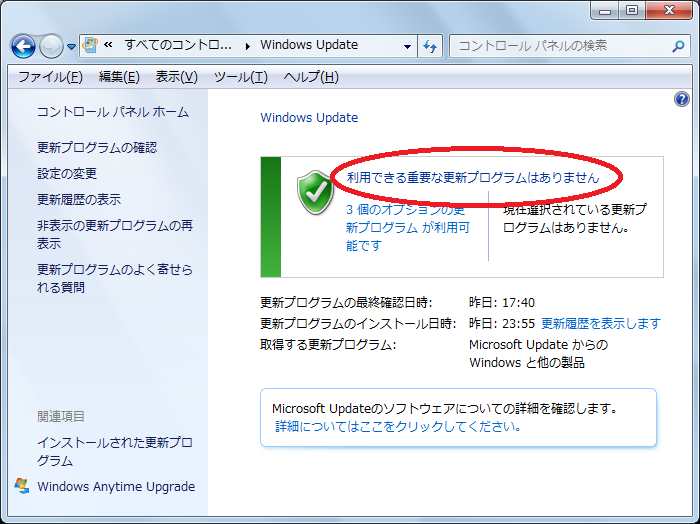
Task: Click 詳細についてはここをクリックしてください link
Action: click(398, 426)
